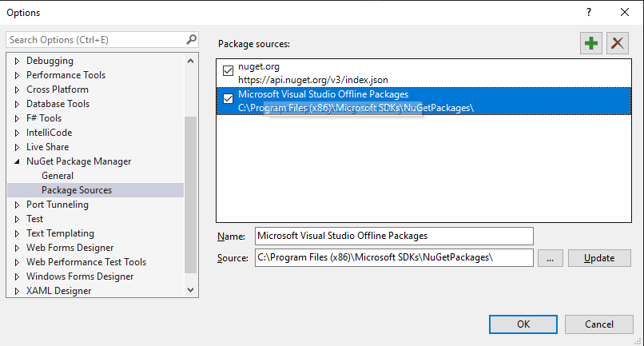Select the Performance Tools category

coord(66,75)
